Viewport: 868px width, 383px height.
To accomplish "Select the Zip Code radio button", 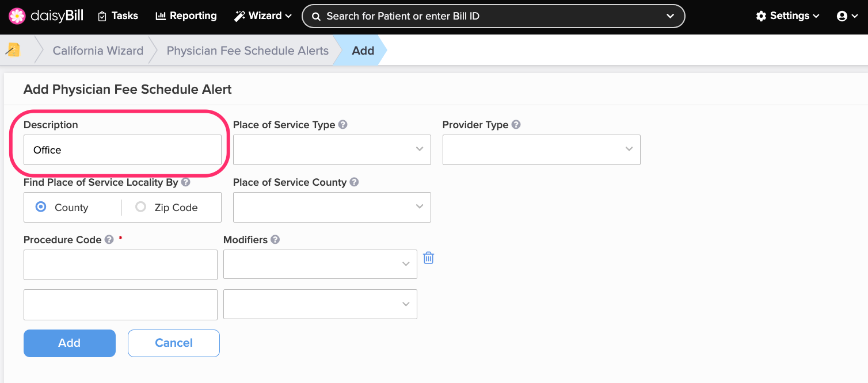I will [140, 207].
